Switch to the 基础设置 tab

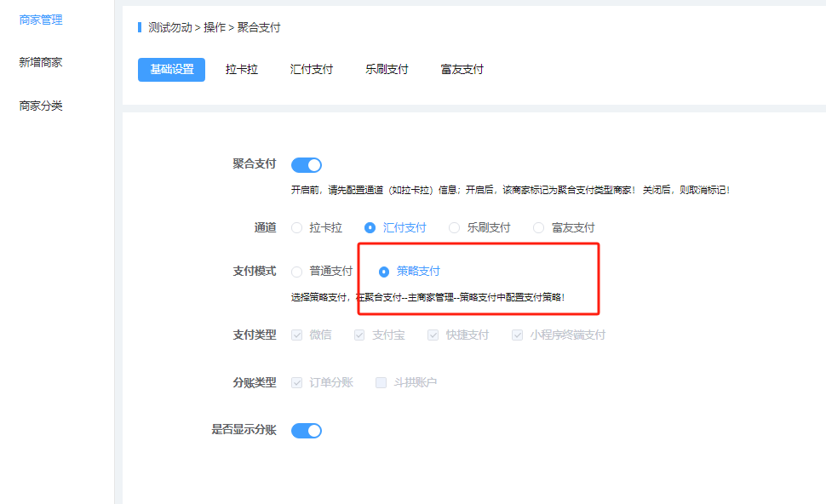coord(171,69)
